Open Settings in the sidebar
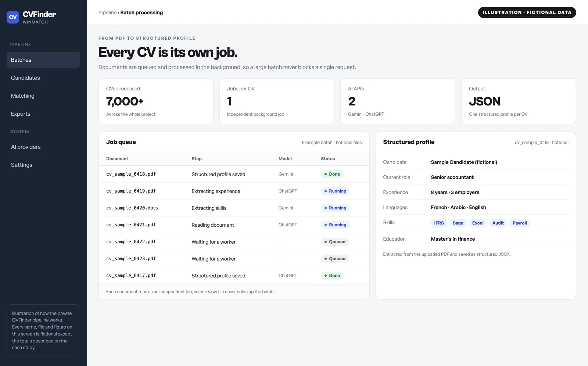Viewport: 588px width, 366px height. click(x=43, y=165)
